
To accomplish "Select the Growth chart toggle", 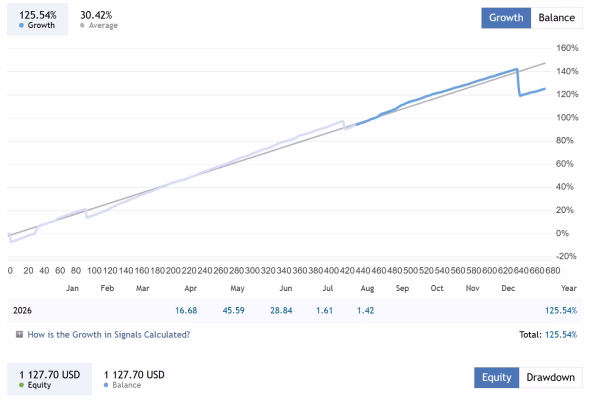I will click(x=506, y=18).
